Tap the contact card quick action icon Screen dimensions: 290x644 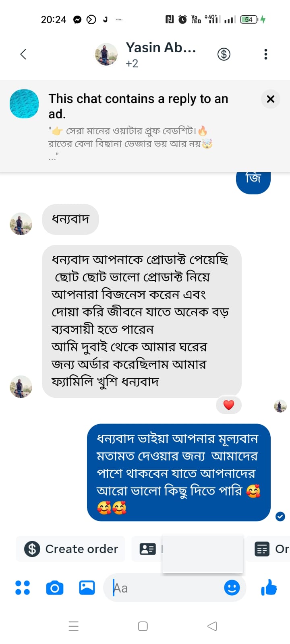click(x=147, y=549)
